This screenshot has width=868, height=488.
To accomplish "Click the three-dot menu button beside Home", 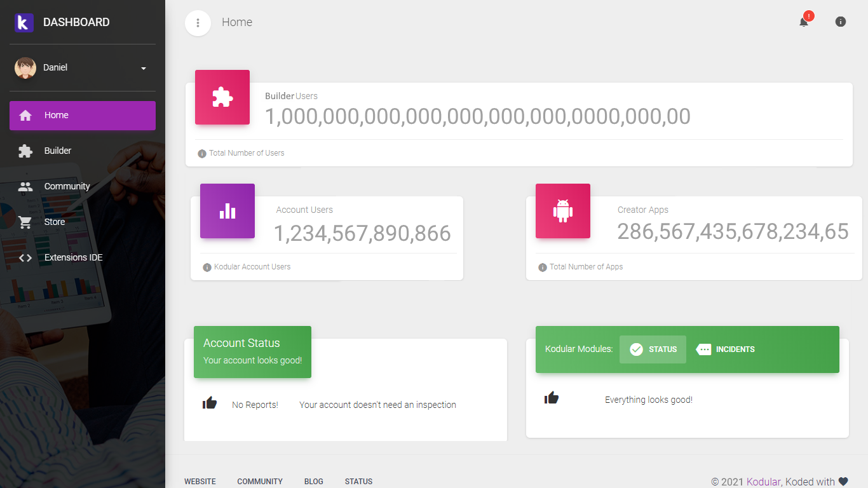I will [198, 23].
